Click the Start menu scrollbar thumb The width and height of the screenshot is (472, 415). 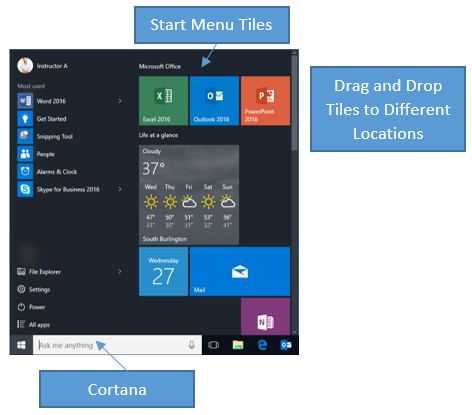[294, 102]
